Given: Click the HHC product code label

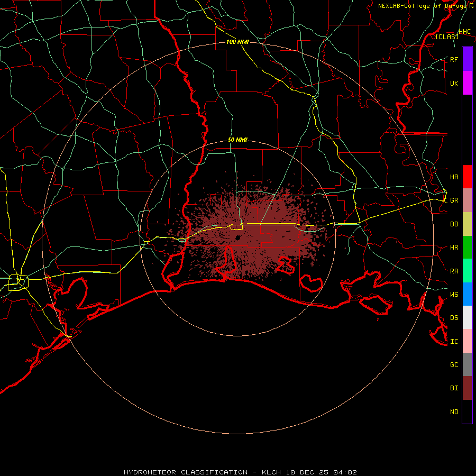Looking at the screenshot, I should point(464,32).
